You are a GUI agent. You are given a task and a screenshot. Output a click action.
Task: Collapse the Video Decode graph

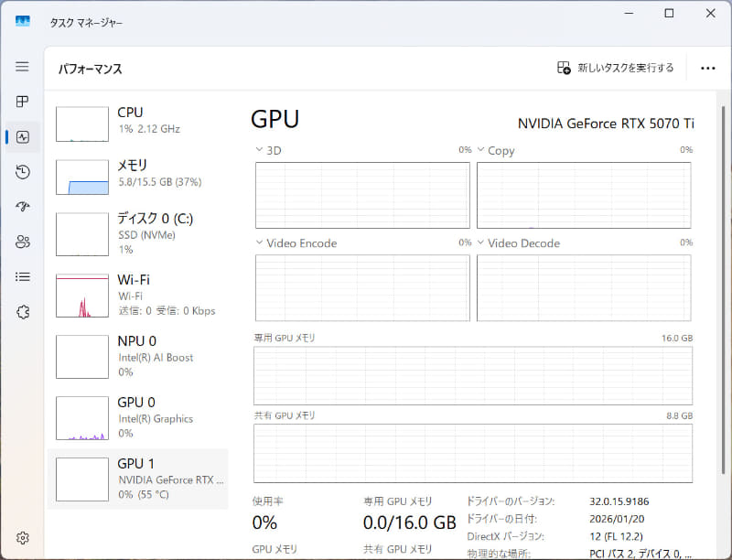pos(480,243)
